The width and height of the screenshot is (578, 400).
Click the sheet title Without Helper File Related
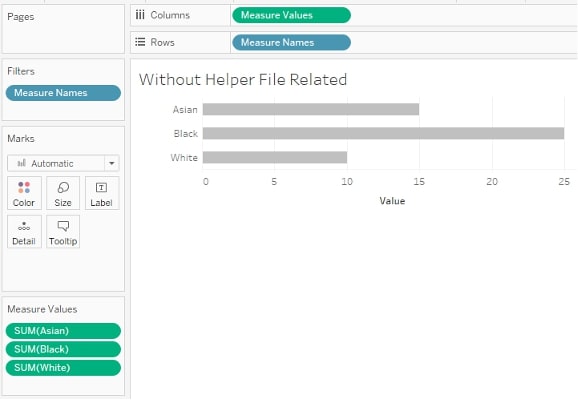(x=243, y=80)
